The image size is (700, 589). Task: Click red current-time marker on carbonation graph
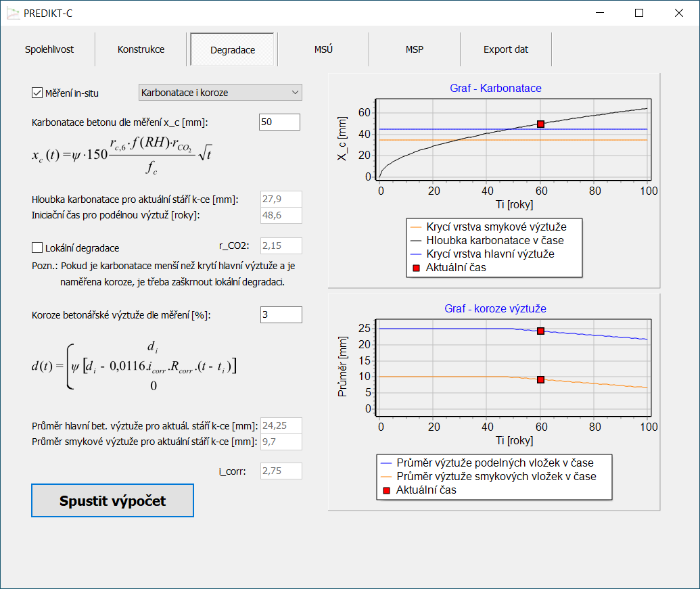540,124
